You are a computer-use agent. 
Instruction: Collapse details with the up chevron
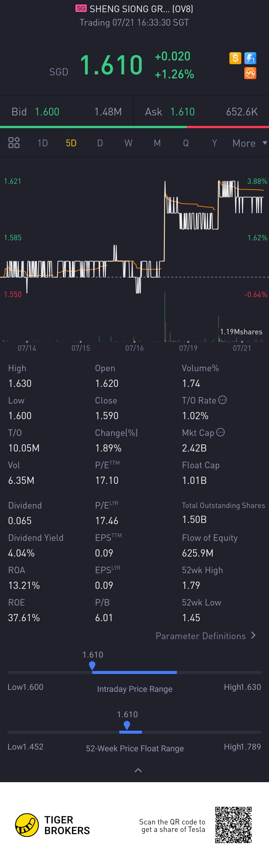[138, 770]
